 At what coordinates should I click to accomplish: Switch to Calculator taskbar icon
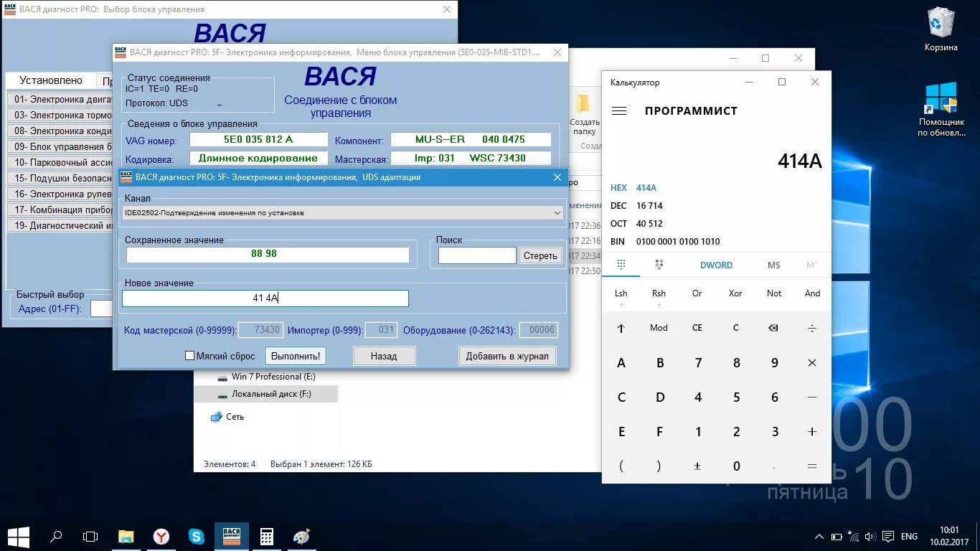point(267,536)
